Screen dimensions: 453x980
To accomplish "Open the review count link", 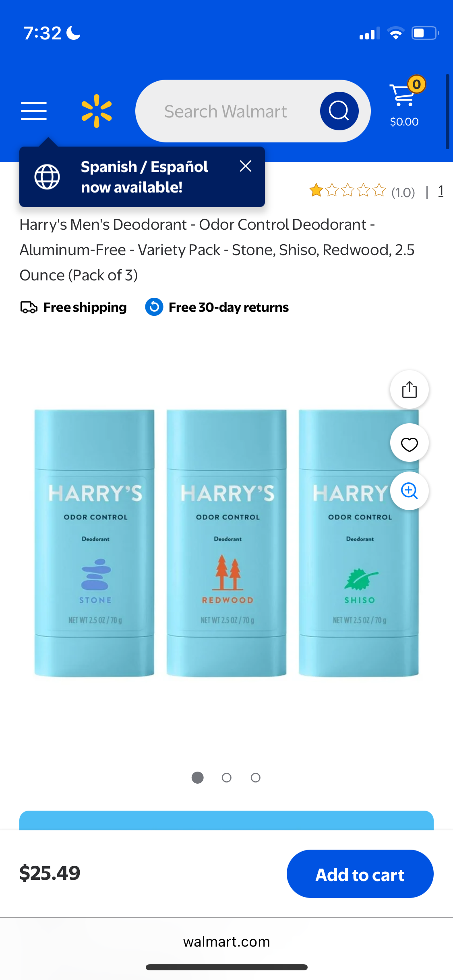I will [x=441, y=191].
